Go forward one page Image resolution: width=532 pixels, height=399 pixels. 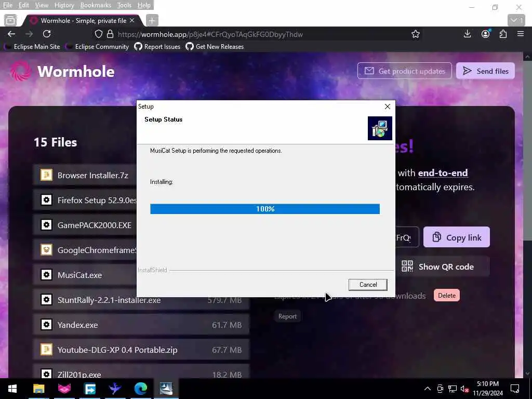click(x=29, y=34)
